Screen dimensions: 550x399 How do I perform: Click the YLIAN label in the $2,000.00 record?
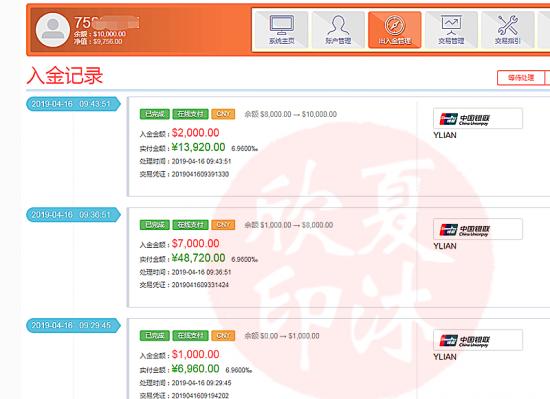(x=445, y=135)
